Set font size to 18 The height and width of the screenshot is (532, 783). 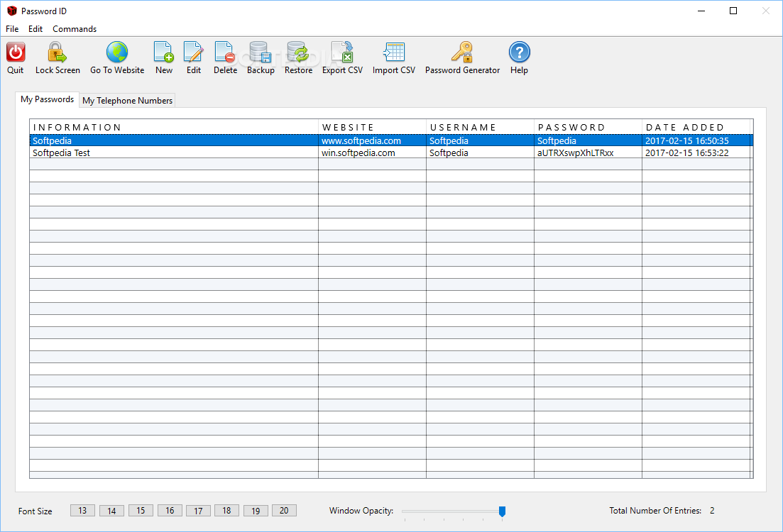tap(226, 511)
